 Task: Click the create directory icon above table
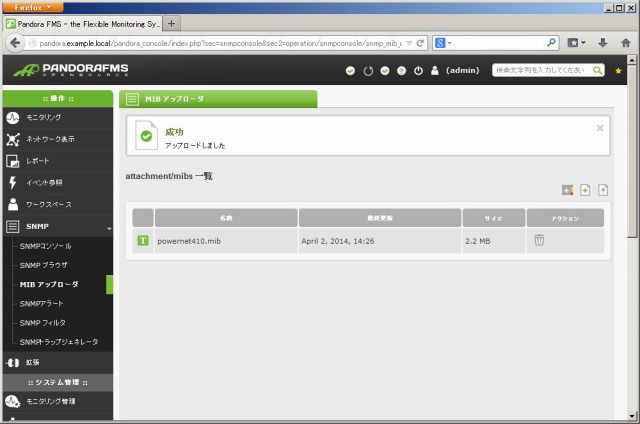tap(567, 190)
